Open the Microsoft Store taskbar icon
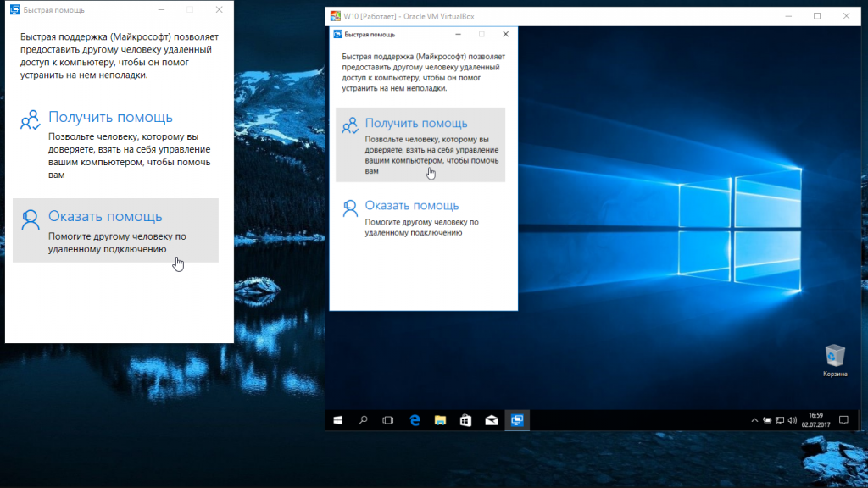Screen dimensions: 868x488 coord(465,420)
